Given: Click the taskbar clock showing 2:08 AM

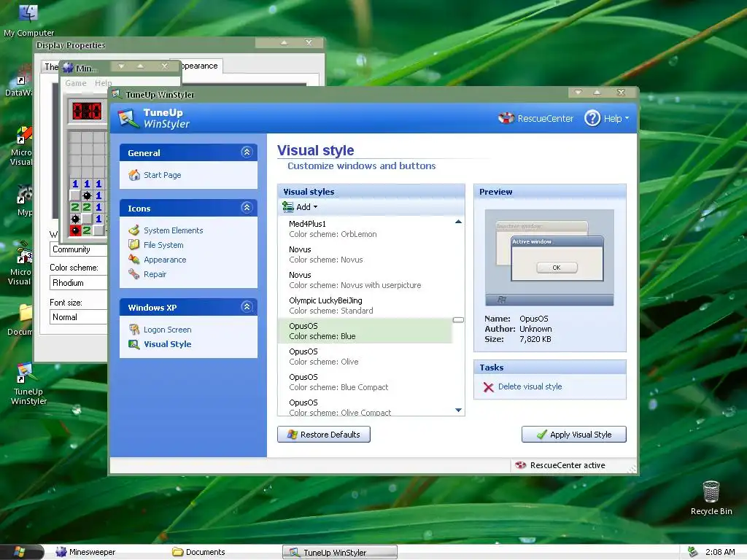Looking at the screenshot, I should (x=720, y=552).
